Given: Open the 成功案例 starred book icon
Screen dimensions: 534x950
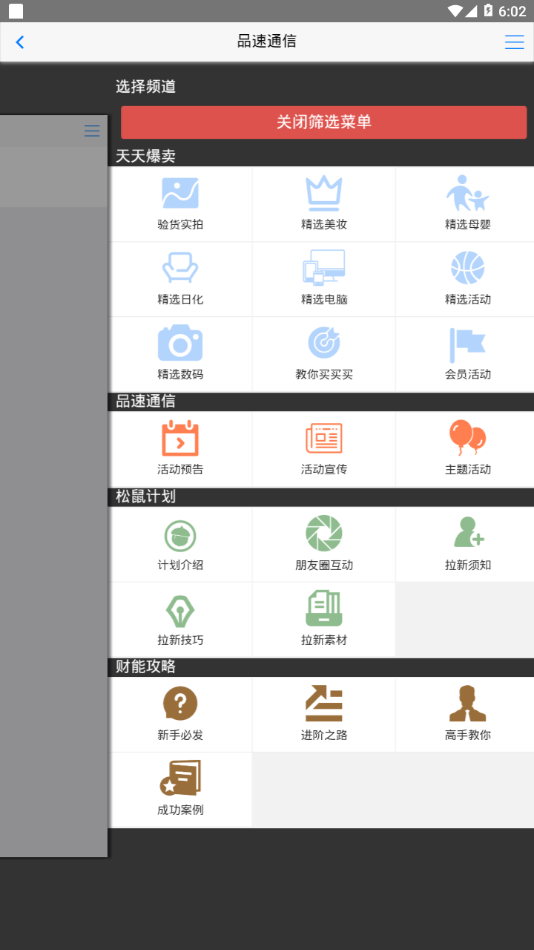Looking at the screenshot, I should point(180,778).
